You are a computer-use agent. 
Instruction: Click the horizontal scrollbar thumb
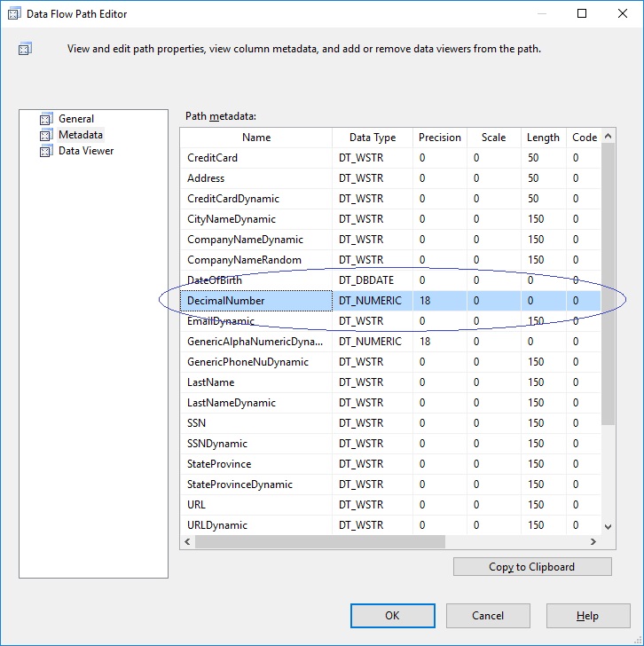320,541
